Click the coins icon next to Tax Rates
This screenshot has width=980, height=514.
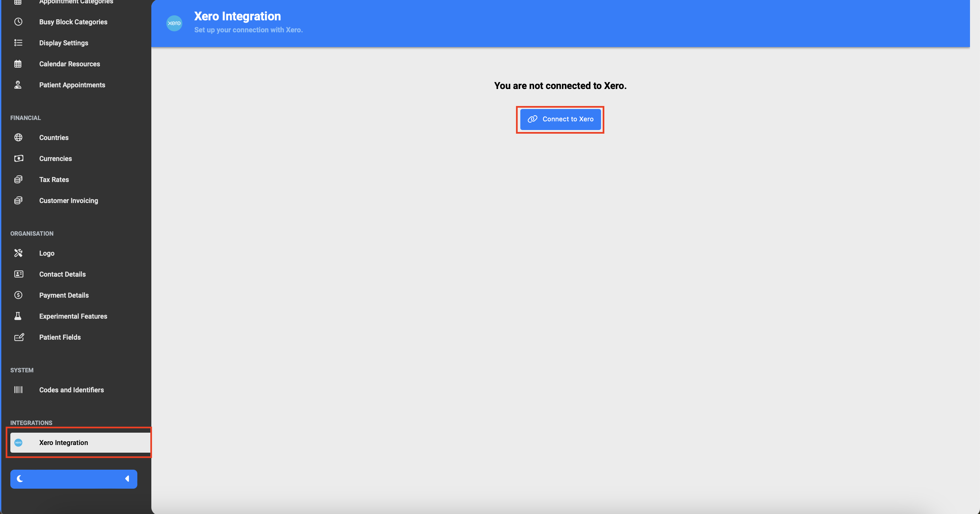(18, 179)
